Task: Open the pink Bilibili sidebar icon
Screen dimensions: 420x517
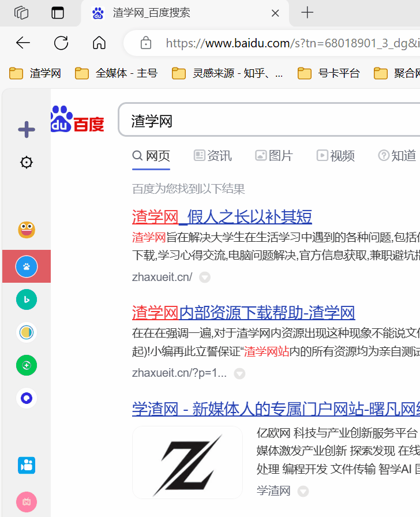Action: 27,502
